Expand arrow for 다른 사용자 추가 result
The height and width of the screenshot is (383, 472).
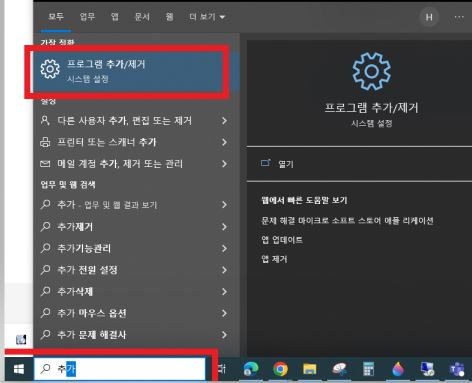pyautogui.click(x=225, y=121)
